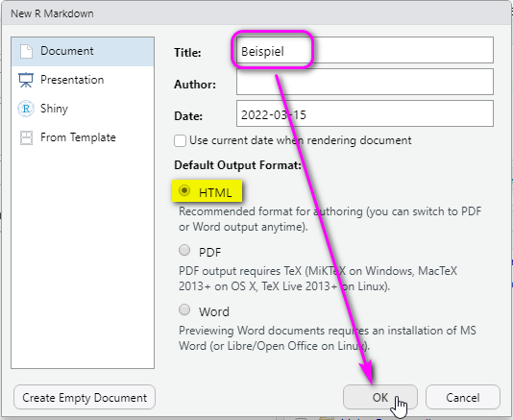
Task: Click the Date field showing 2022-03-15
Action: [365, 113]
